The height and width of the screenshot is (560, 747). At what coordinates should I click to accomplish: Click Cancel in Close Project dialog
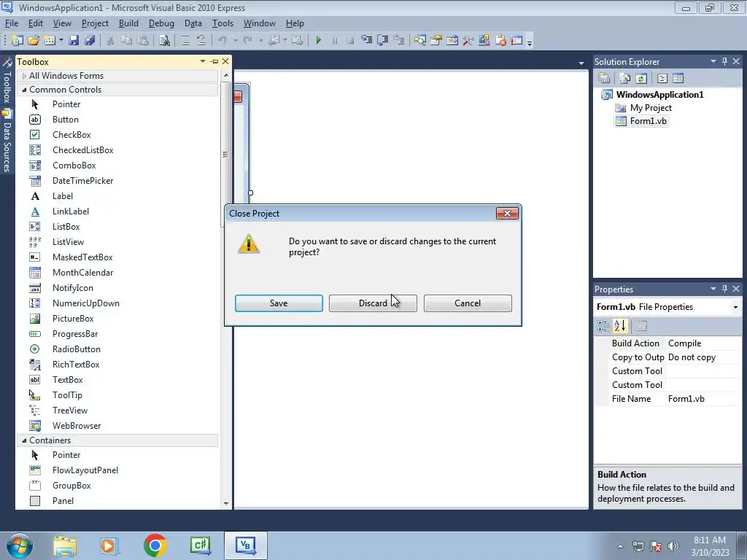pyautogui.click(x=468, y=303)
